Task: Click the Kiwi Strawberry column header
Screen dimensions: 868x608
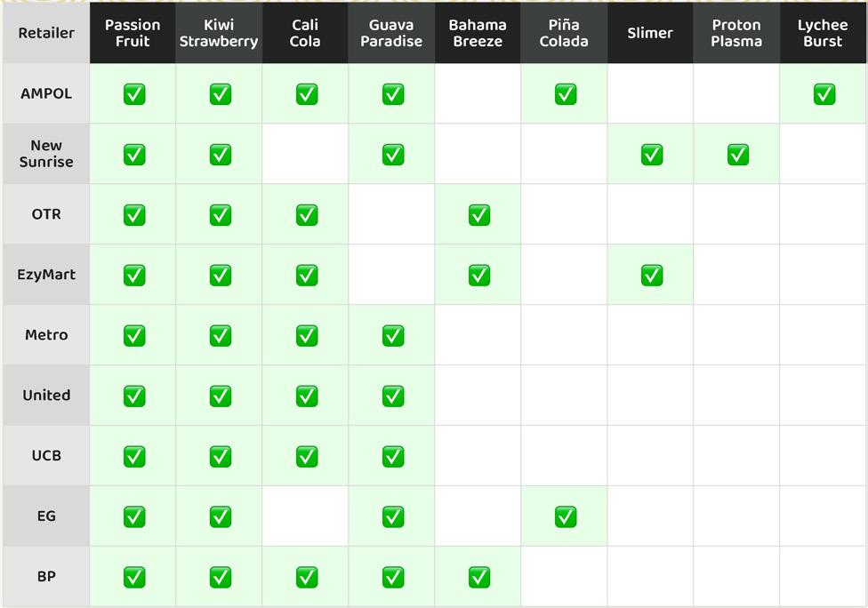Action: pos(219,33)
